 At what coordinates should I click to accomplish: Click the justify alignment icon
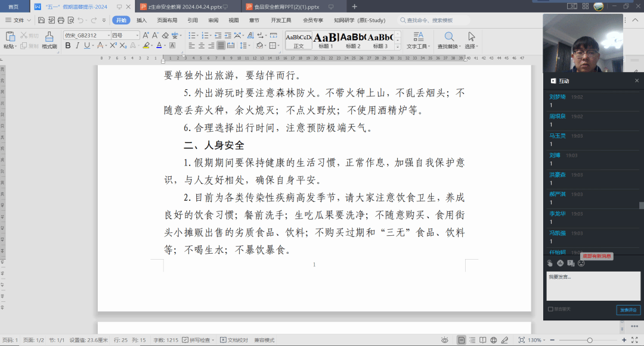tap(221, 45)
